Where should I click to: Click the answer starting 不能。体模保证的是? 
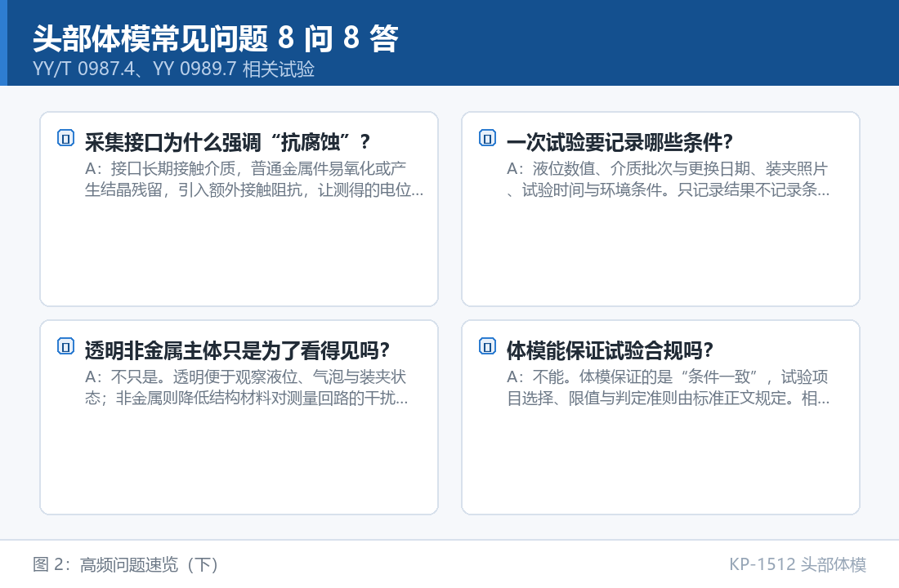pos(669,387)
